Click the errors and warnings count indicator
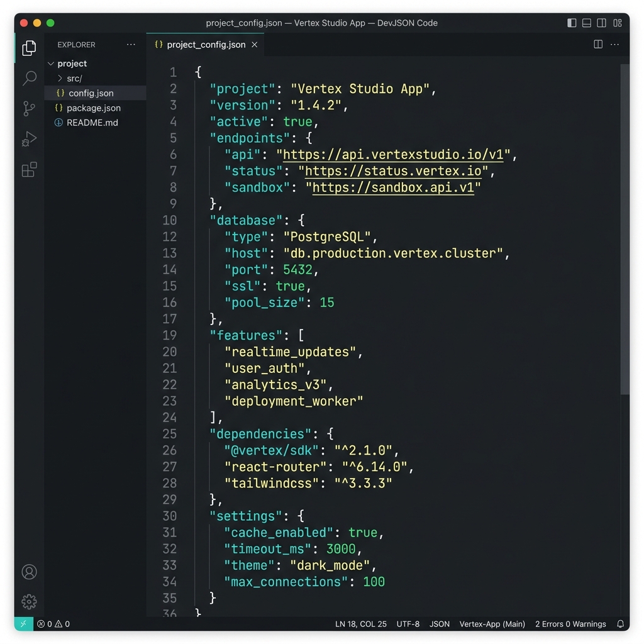The image size is (644, 644). click(53, 624)
